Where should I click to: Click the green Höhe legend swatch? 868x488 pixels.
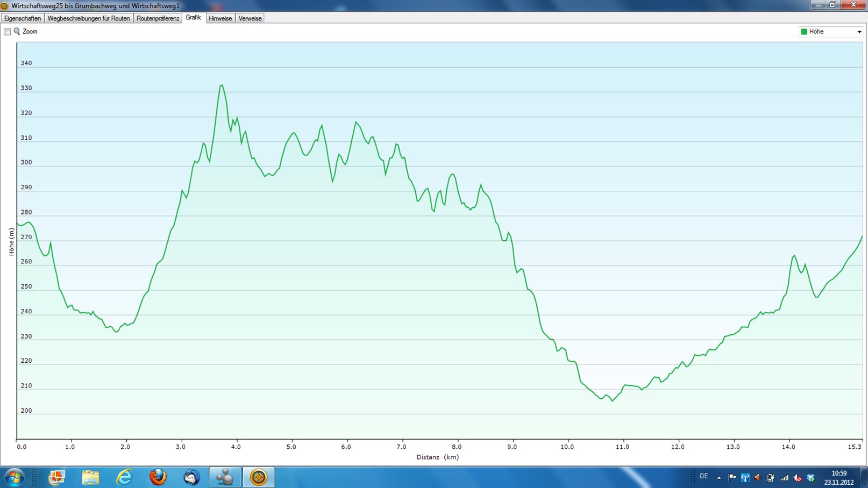(x=804, y=32)
